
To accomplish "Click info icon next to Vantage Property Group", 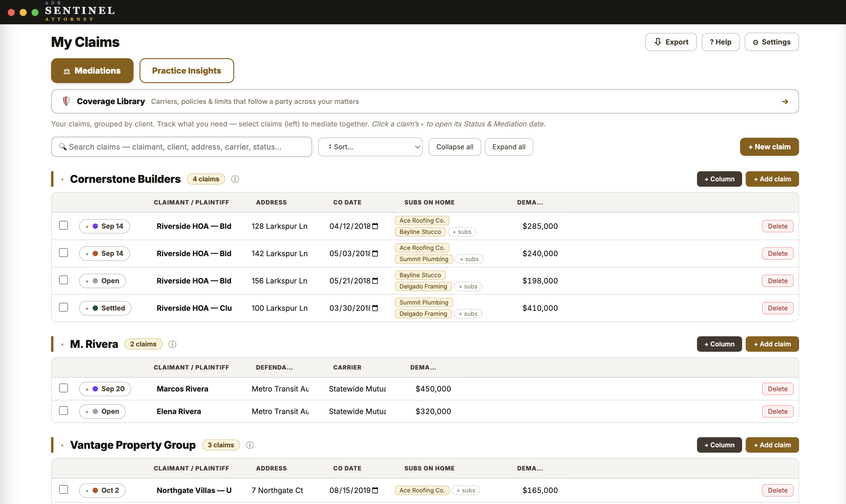I will pyautogui.click(x=250, y=445).
